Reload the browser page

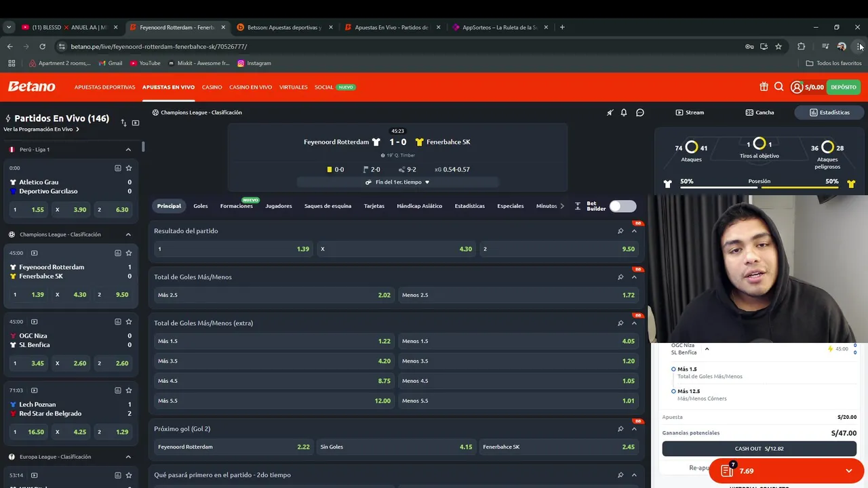coord(42,47)
